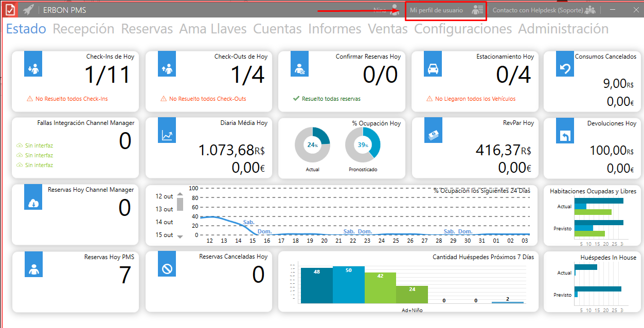The width and height of the screenshot is (644, 328).
Task: Open the Configuraciones menu tab
Action: 463,29
